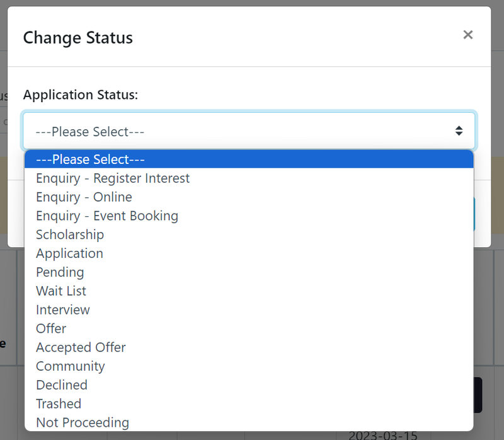Choose the Application status option
Image resolution: width=504 pixels, height=440 pixels.
[69, 253]
